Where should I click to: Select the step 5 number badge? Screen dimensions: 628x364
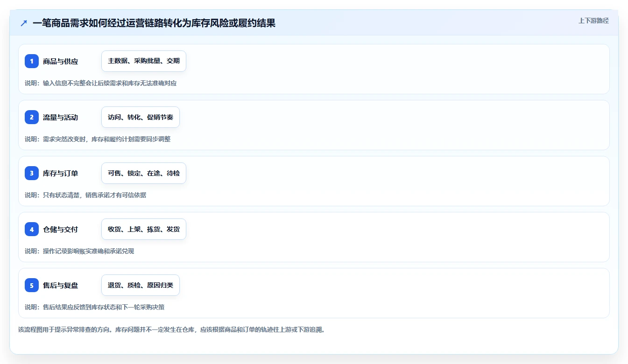tap(32, 285)
